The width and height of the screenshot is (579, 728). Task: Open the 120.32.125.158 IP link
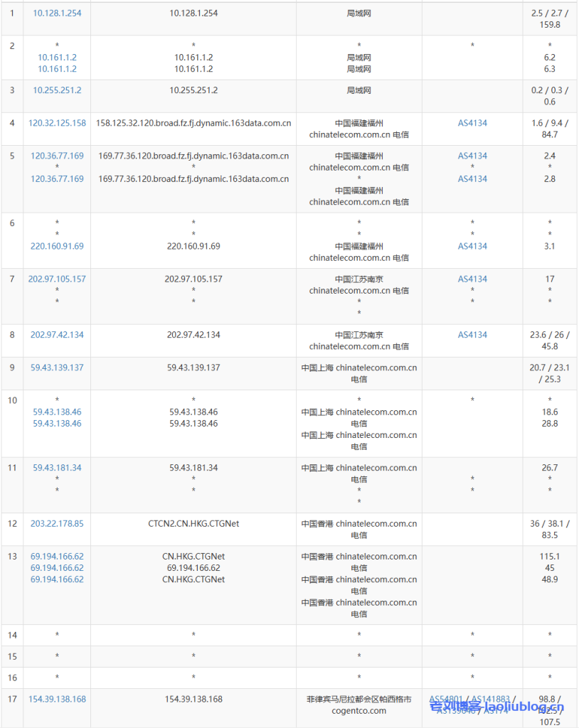point(57,123)
